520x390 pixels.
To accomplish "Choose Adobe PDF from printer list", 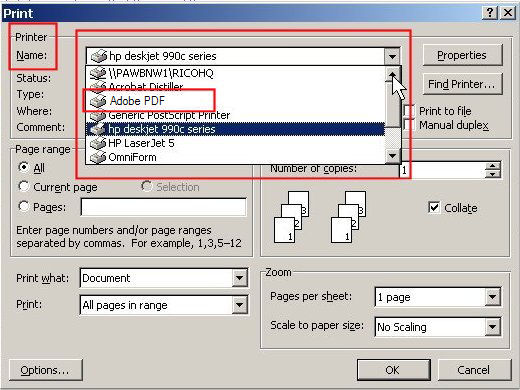I will pos(235,101).
